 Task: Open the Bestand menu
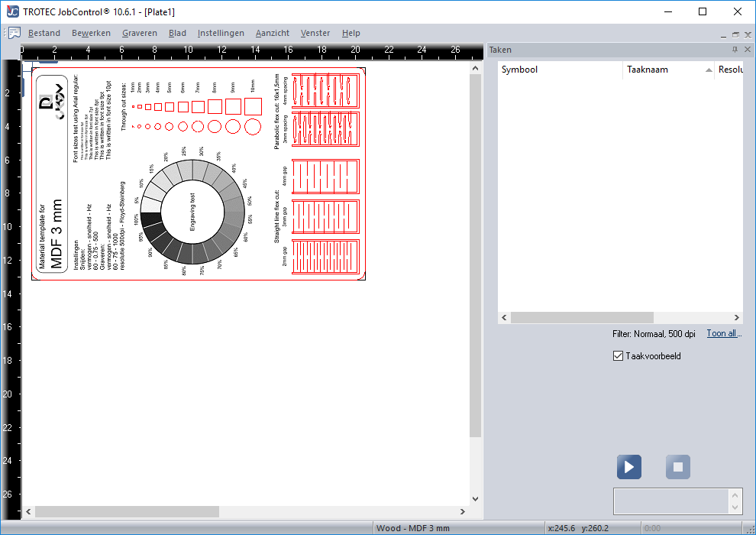tap(44, 33)
